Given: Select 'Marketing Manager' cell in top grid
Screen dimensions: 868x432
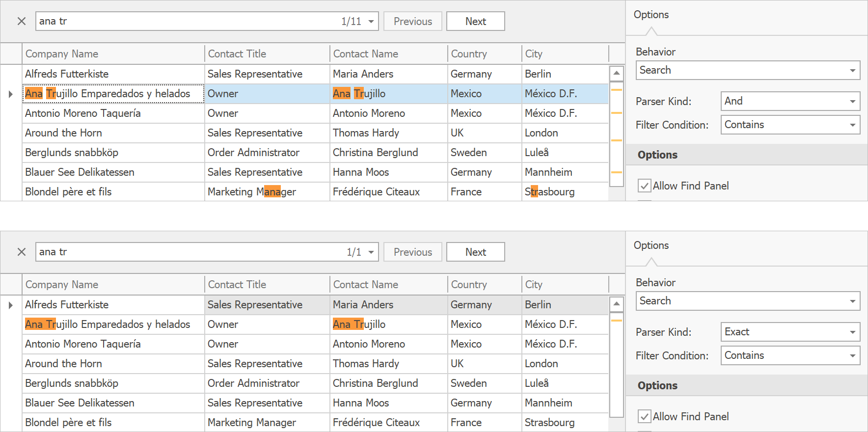Looking at the screenshot, I should tap(267, 192).
